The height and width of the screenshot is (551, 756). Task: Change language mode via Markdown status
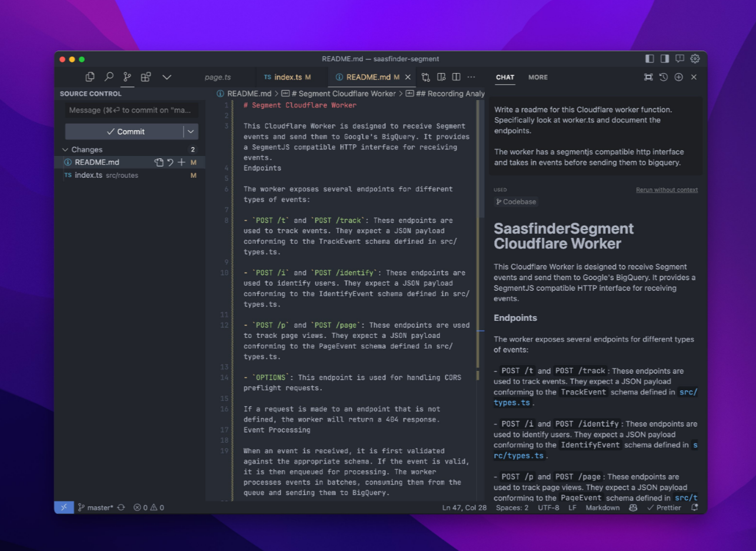pyautogui.click(x=602, y=507)
